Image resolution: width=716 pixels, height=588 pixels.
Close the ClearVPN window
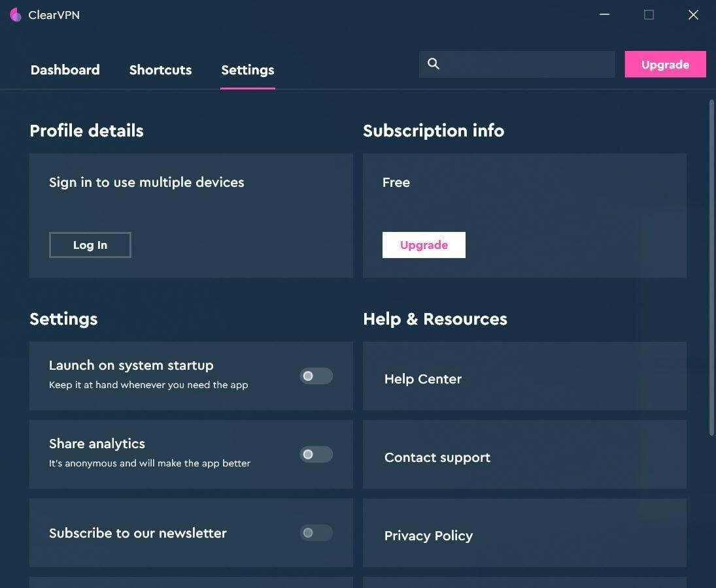(693, 15)
